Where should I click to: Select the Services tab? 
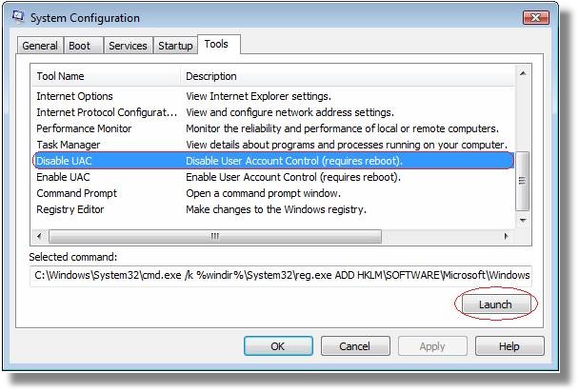click(128, 46)
